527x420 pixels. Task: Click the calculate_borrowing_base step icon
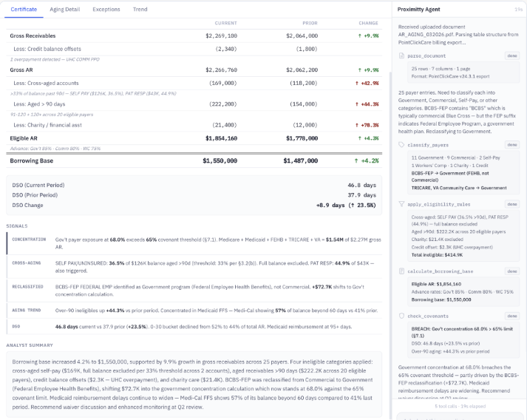pos(401,272)
